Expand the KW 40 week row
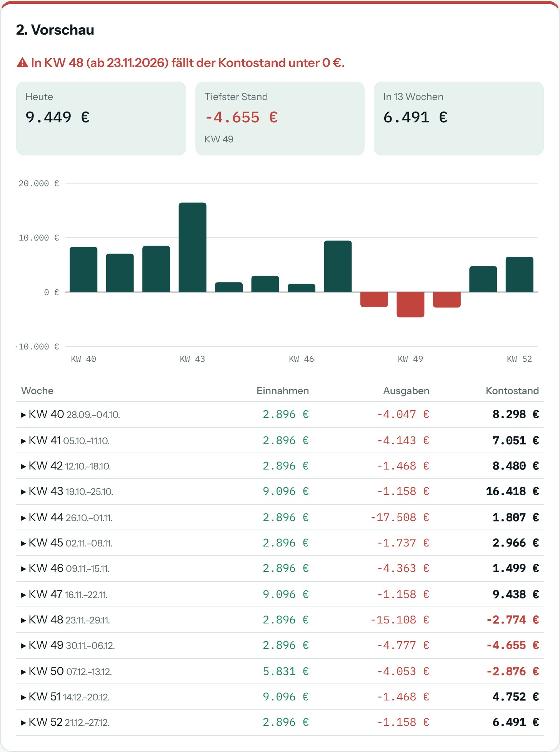Viewport: 560px width, 752px height. pyautogui.click(x=280, y=414)
